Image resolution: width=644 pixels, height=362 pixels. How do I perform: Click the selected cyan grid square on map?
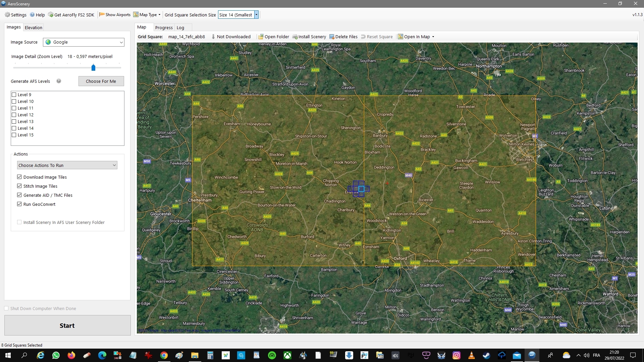coord(361,189)
